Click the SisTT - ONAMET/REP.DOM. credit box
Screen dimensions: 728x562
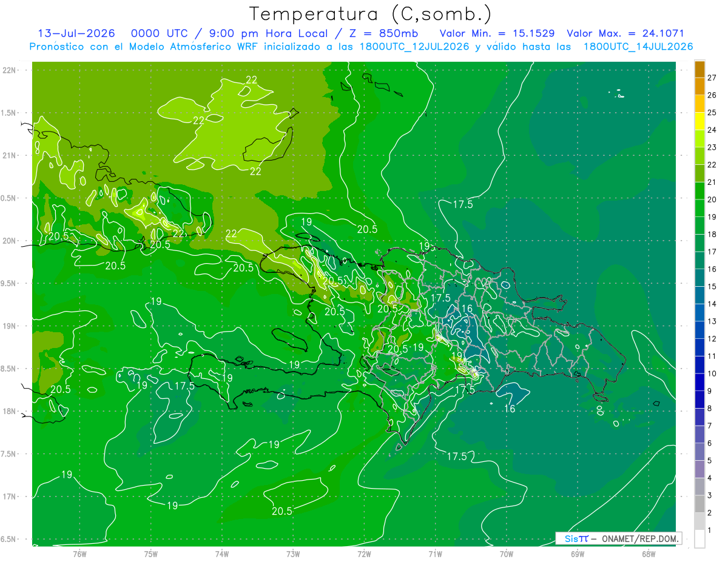click(x=619, y=538)
